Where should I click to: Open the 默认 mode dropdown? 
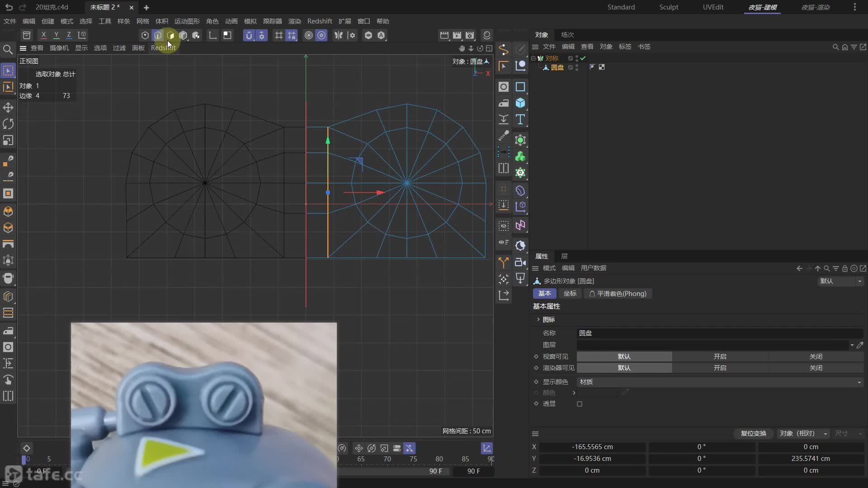coord(841,281)
